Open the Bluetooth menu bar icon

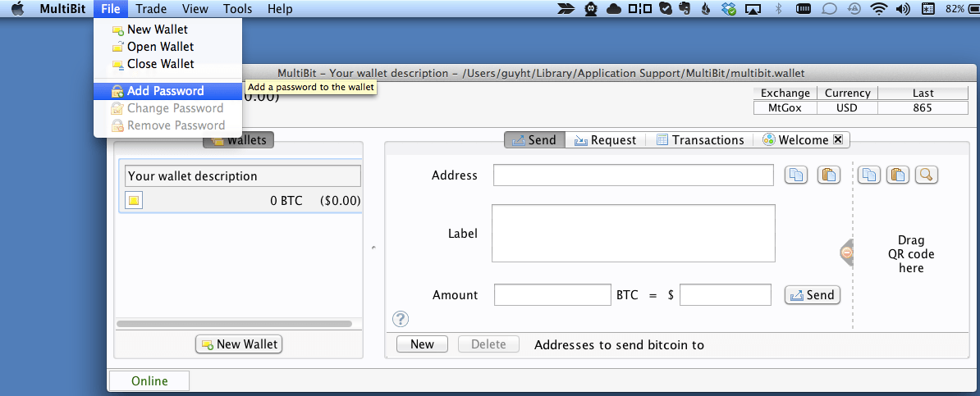[779, 9]
